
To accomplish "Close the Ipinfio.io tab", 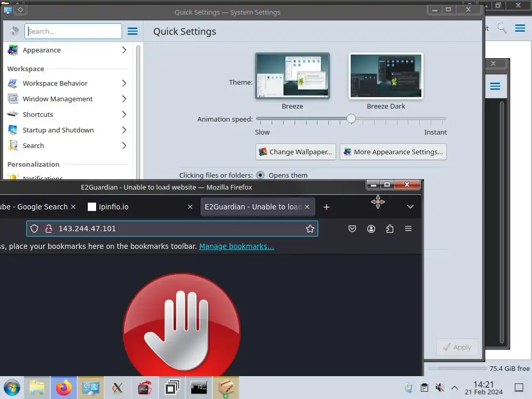I will [x=190, y=207].
